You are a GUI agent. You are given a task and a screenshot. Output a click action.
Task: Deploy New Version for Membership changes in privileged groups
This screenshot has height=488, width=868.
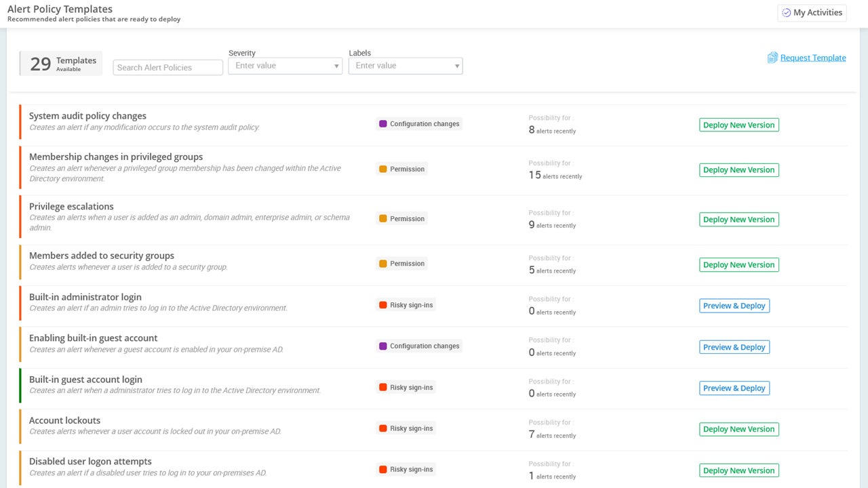coord(738,169)
